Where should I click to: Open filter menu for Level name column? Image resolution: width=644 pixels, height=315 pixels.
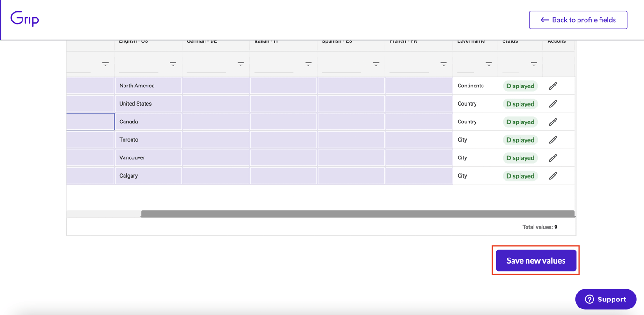(x=489, y=64)
